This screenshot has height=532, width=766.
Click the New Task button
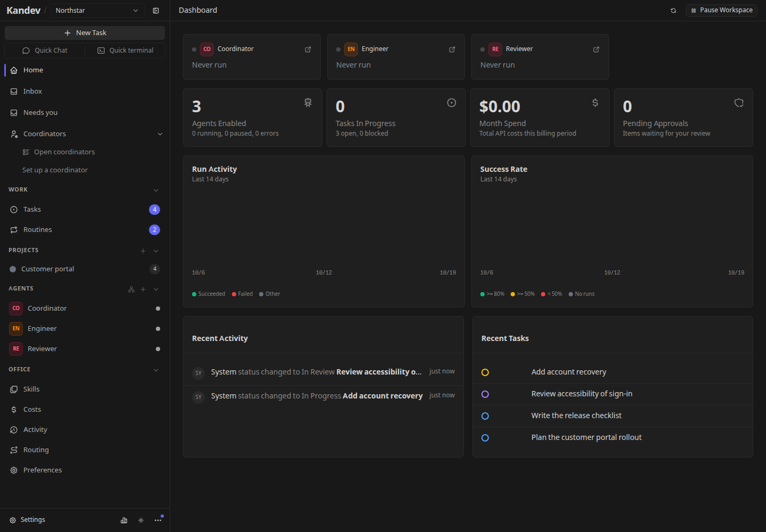point(85,33)
